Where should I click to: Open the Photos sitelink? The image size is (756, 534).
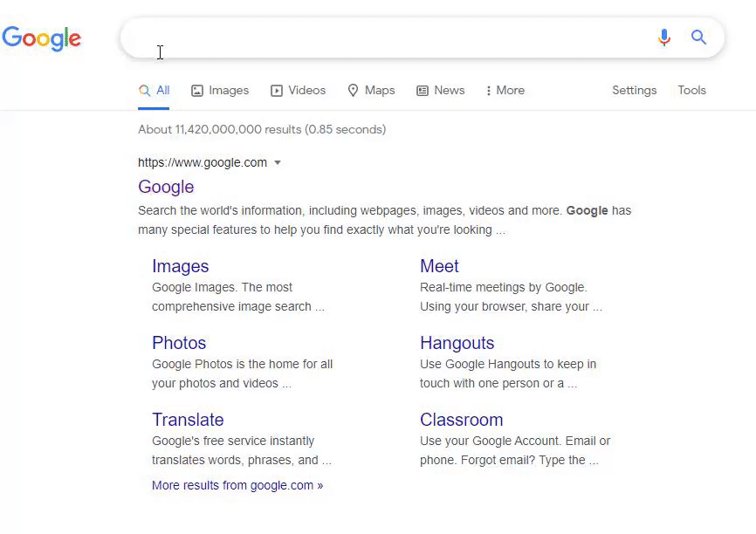pyautogui.click(x=179, y=343)
